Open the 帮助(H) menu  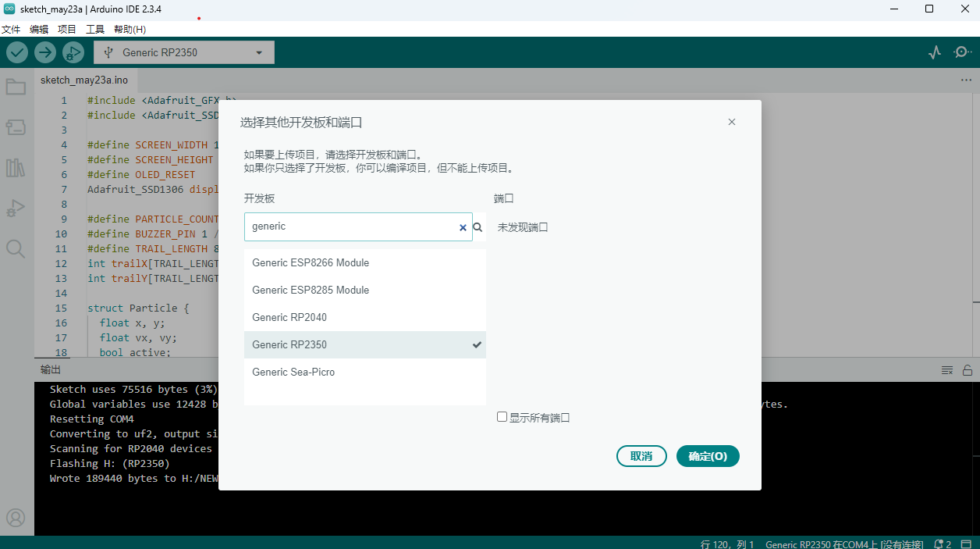click(130, 29)
